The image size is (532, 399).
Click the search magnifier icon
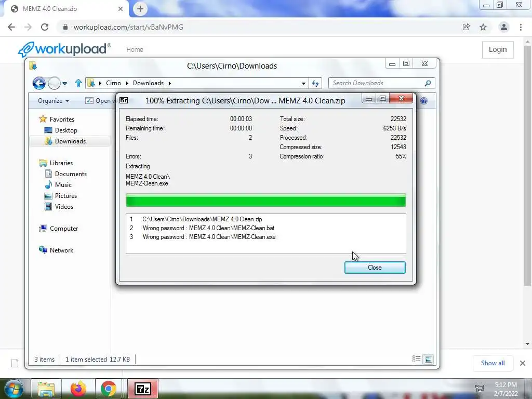[x=428, y=83]
